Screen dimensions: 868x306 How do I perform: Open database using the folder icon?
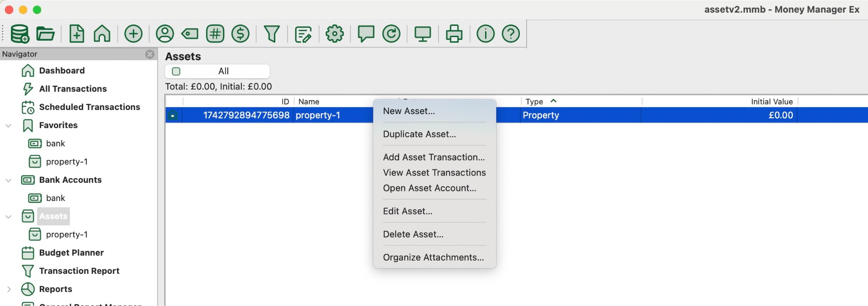(45, 34)
